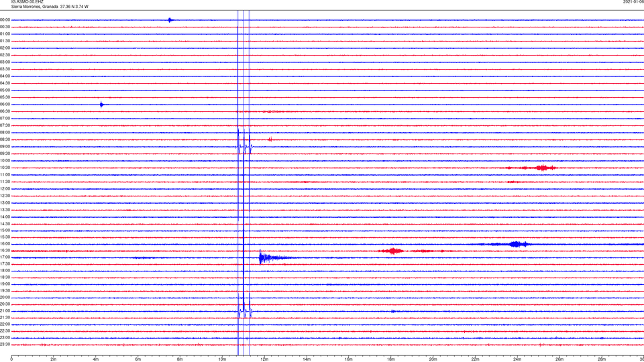Click the 21:00 time label
The height and width of the screenshot is (362, 644).
pos(5,310)
